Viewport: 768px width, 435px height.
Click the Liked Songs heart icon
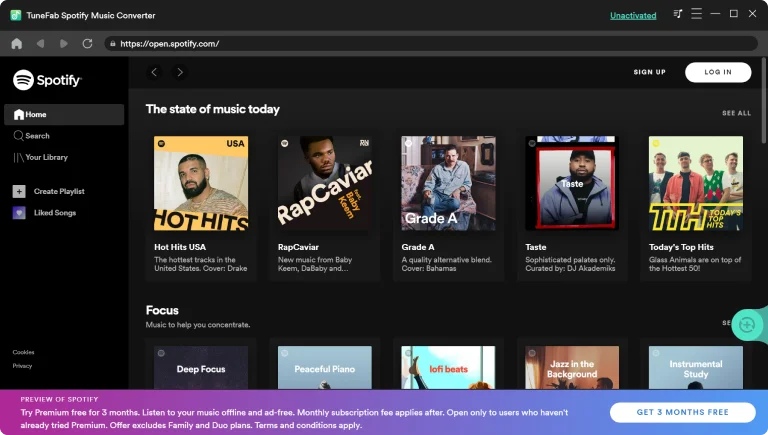pos(19,213)
